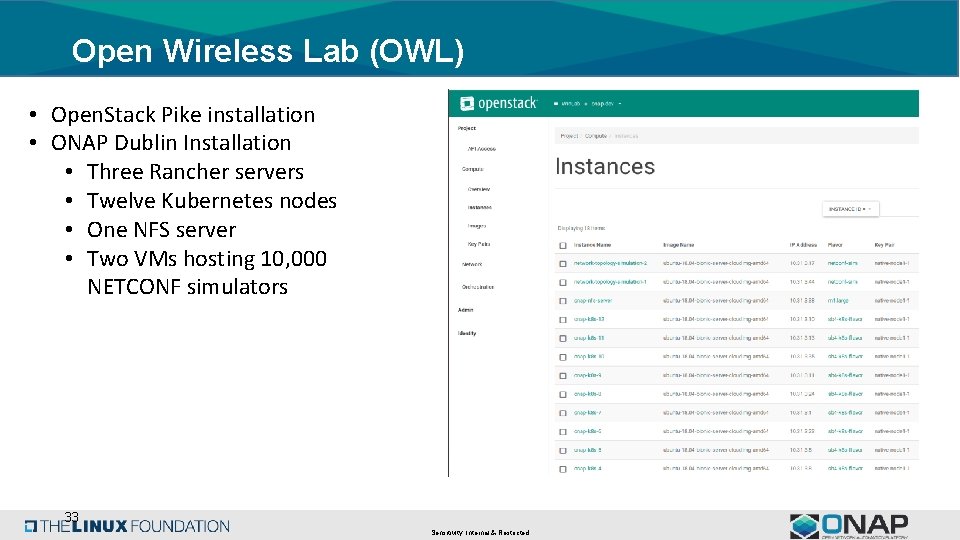This screenshot has height=540, width=960.
Task: Click bullet 'Twelve Kubernetes nodes'
Action: coord(212,201)
